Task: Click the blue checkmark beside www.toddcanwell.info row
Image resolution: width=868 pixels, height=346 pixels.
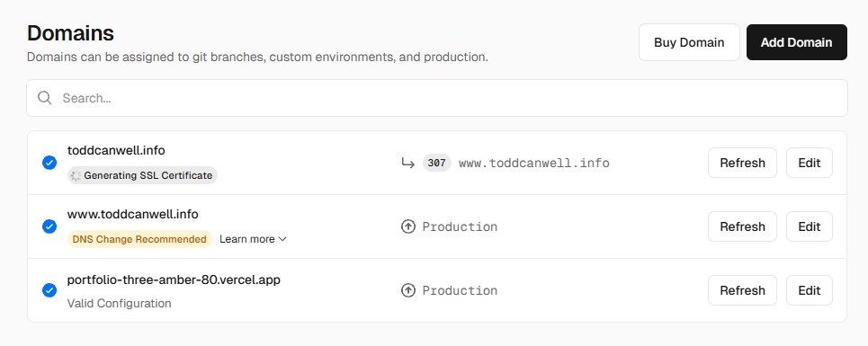Action: 49,226
